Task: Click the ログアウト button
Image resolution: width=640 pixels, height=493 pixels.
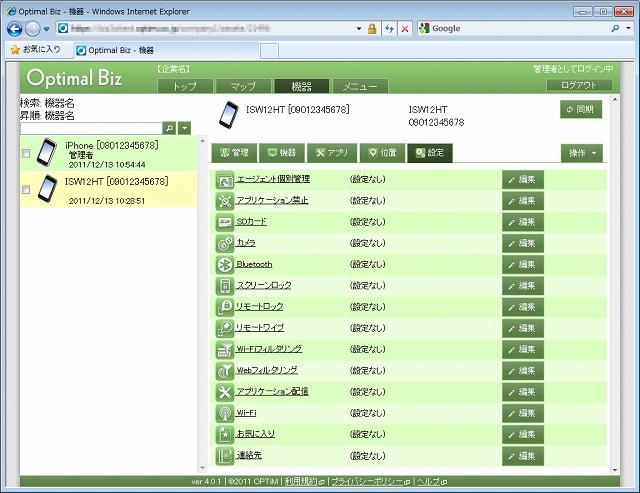Action: [x=579, y=85]
